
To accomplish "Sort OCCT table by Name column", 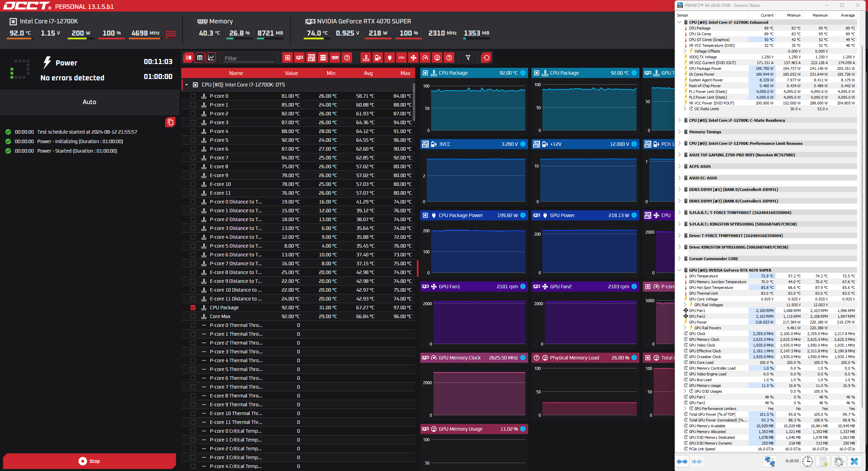I will [x=236, y=73].
